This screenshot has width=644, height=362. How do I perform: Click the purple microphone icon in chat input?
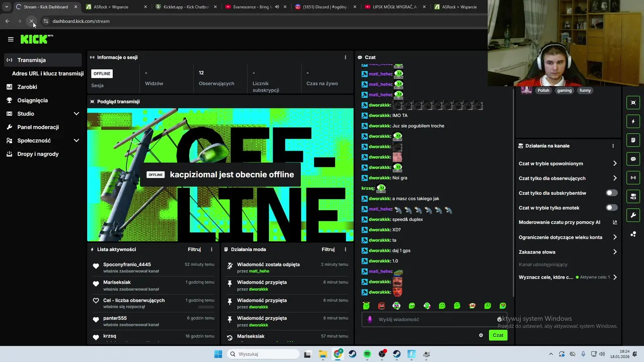[x=370, y=319]
